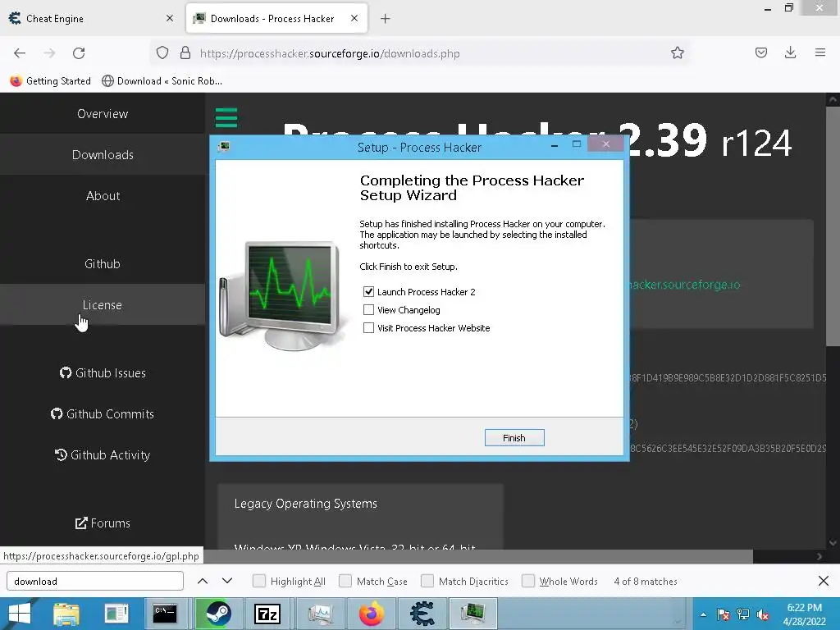
Task: Go back to previous page
Action: click(x=20, y=53)
